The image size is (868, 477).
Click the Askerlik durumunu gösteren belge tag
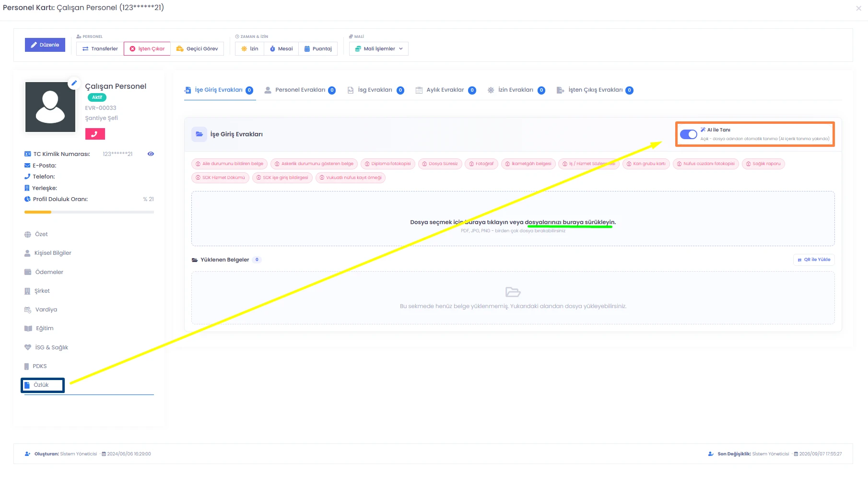click(x=314, y=164)
